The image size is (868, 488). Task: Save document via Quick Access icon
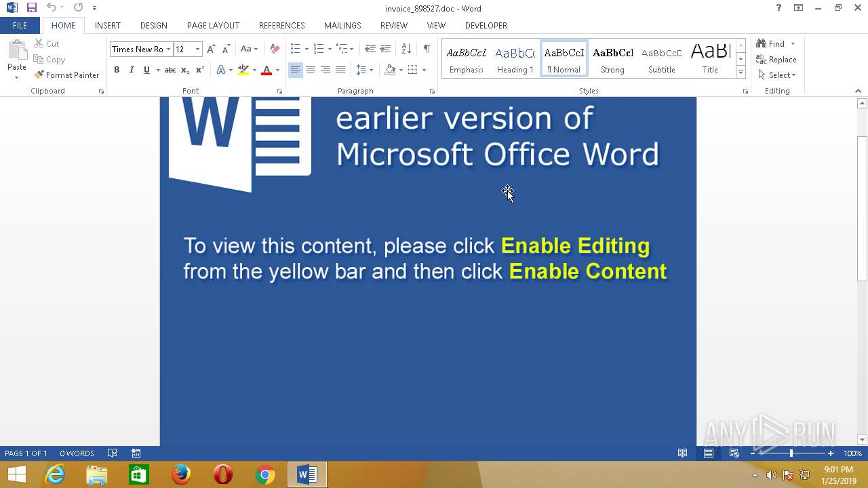tap(31, 8)
